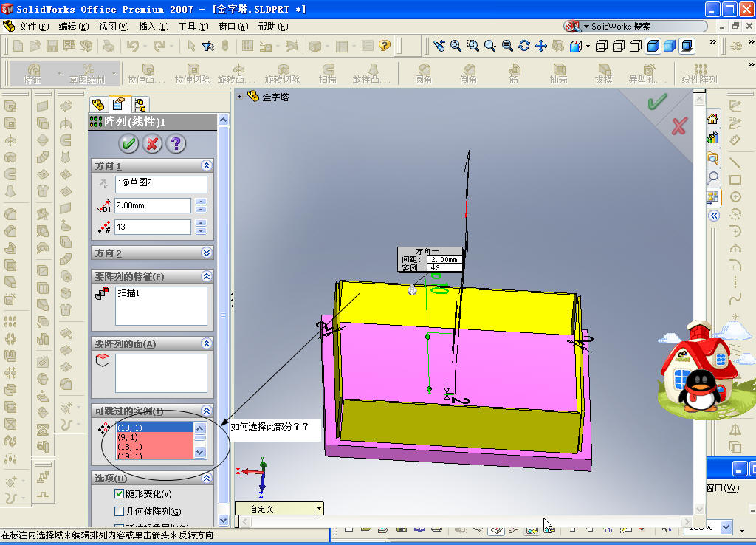This screenshot has height=545, width=756.
Task: Click the 拉伸切除 feature tool
Action: [x=192, y=73]
